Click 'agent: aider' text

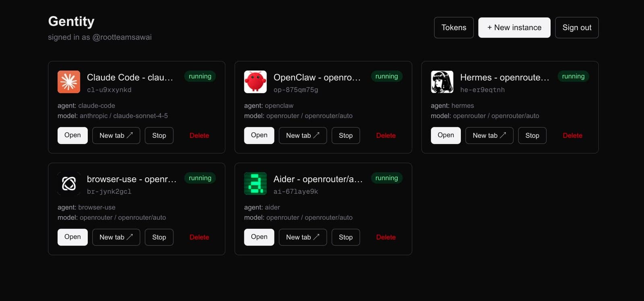[262, 207]
